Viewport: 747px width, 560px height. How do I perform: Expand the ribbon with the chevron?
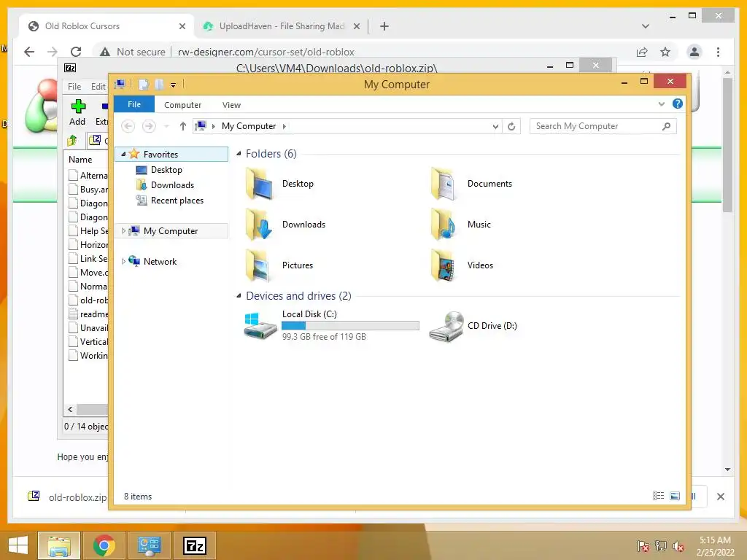point(661,104)
